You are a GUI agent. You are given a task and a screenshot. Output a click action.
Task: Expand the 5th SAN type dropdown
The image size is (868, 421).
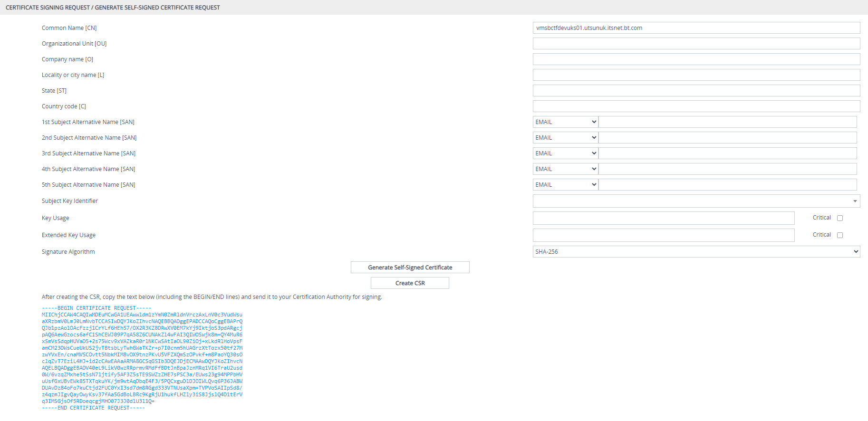click(565, 185)
